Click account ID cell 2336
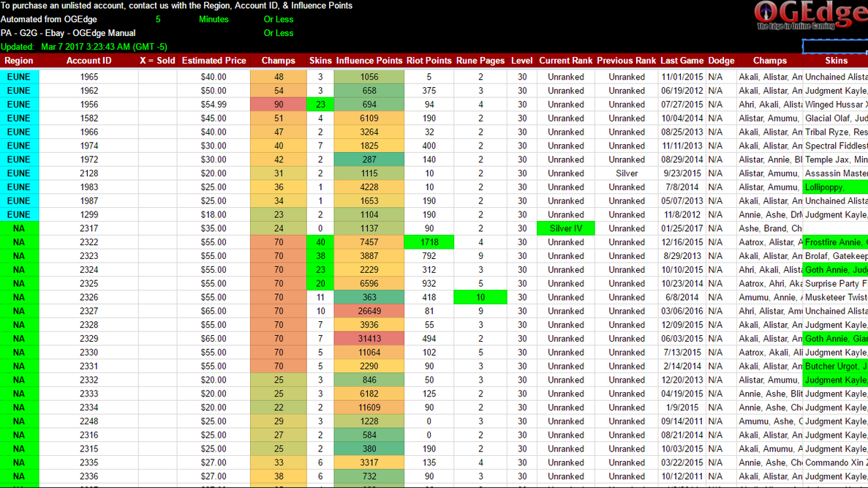This screenshot has width=868, height=488. point(88,476)
